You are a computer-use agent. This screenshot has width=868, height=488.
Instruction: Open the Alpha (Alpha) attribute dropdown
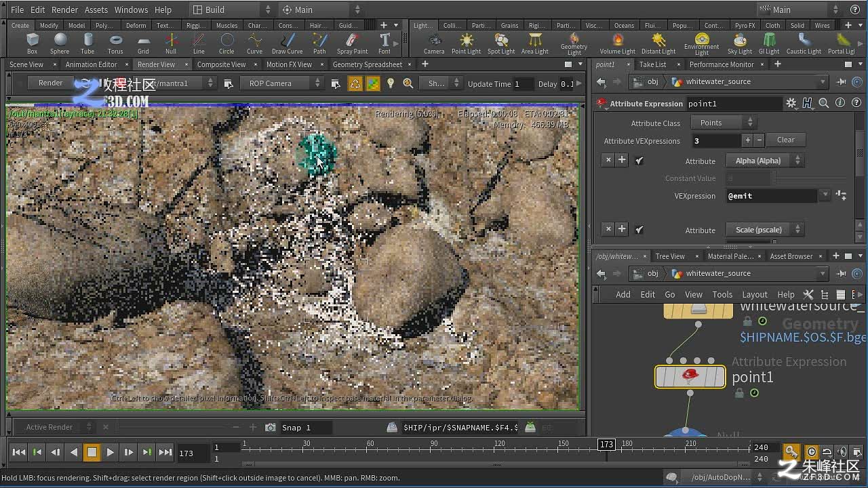pos(765,161)
